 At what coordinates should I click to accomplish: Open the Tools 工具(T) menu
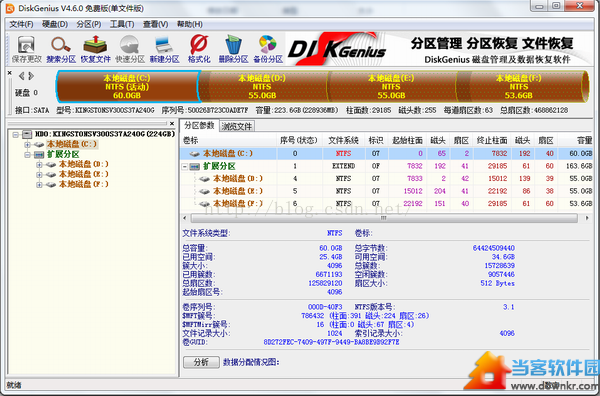[122, 24]
